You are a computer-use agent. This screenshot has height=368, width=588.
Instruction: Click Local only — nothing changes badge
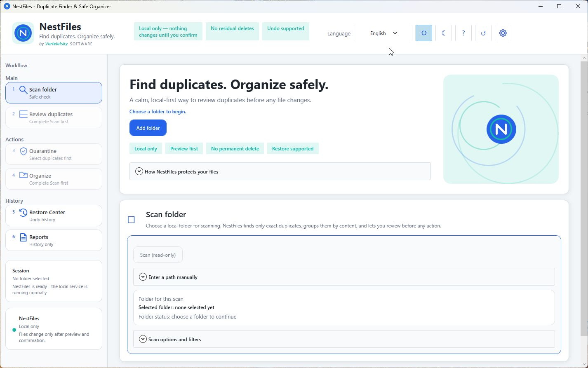click(168, 31)
